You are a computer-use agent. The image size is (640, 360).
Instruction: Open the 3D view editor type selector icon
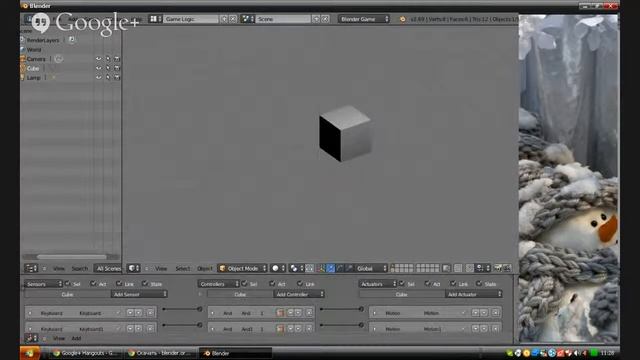[x=133, y=268]
